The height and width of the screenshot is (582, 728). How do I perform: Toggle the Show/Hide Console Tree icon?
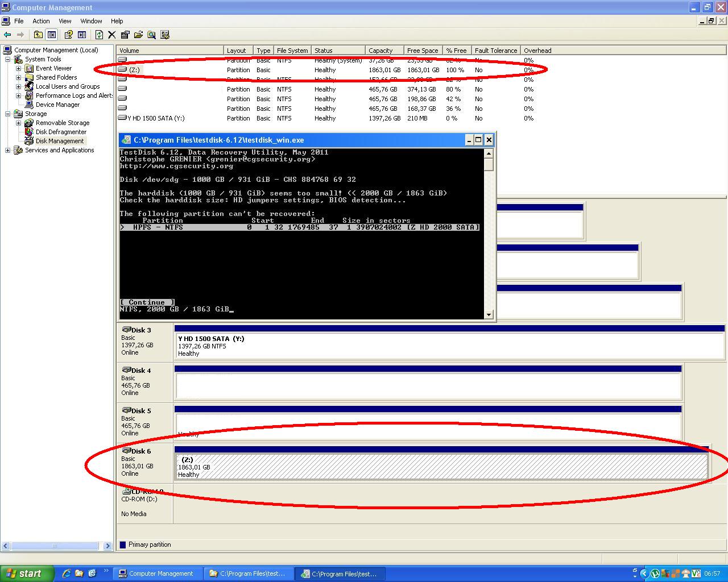(x=52, y=35)
